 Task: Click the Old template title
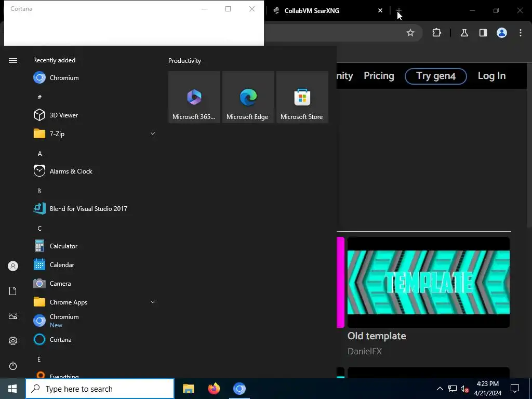pyautogui.click(x=377, y=336)
